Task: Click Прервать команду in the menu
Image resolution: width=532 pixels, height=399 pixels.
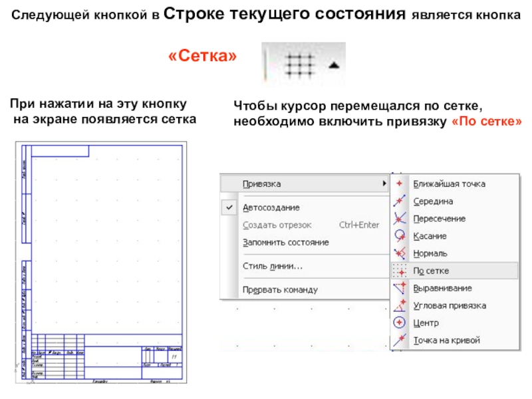Action: click(280, 290)
